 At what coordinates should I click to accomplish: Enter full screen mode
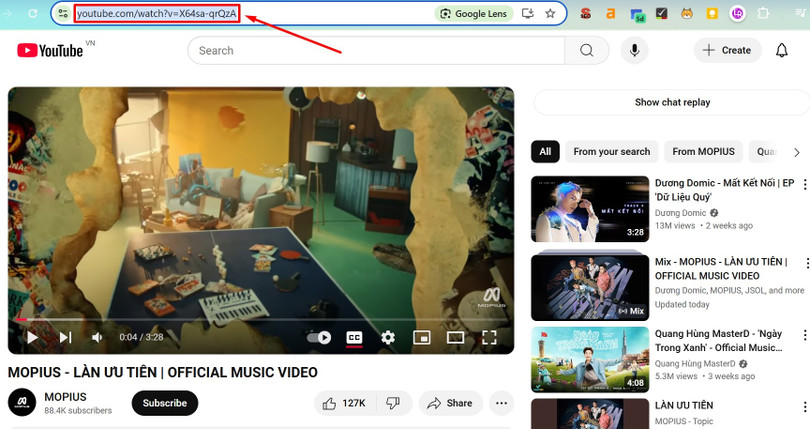489,338
